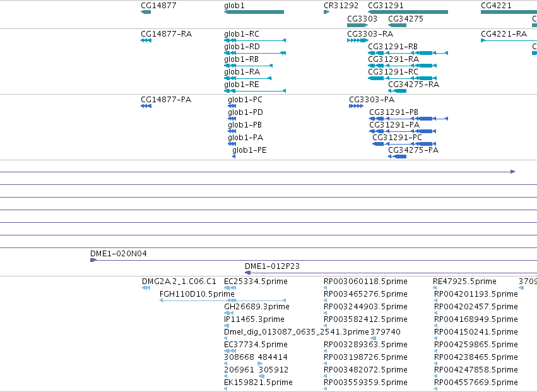
Task: Select the CG3303-RA transcript
Action: (358, 40)
